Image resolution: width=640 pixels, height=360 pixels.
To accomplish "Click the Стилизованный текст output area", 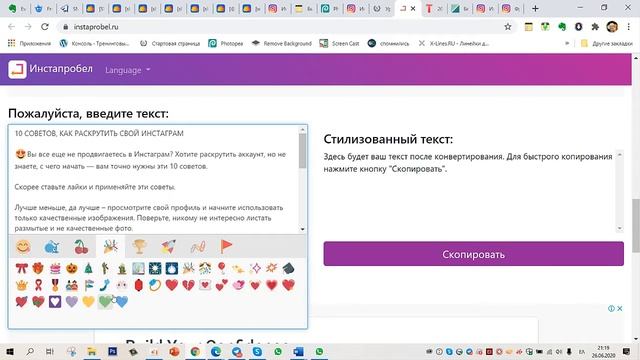I will coord(469,191).
